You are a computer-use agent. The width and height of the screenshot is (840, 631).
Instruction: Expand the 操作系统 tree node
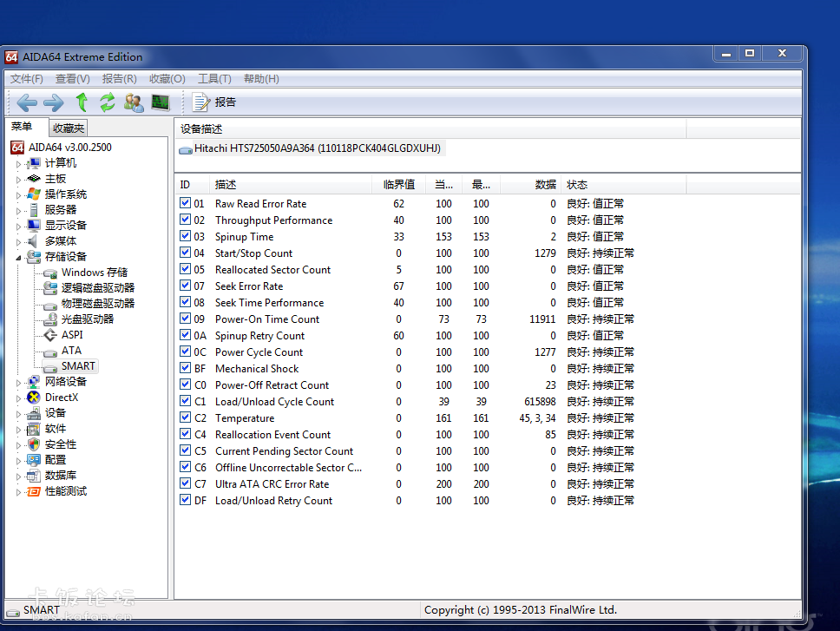(x=18, y=195)
